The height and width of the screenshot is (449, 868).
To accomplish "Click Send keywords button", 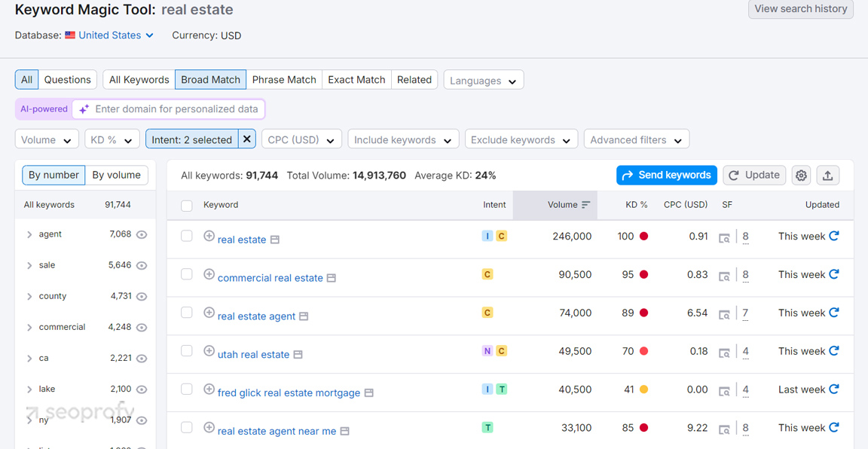I will pos(667,176).
